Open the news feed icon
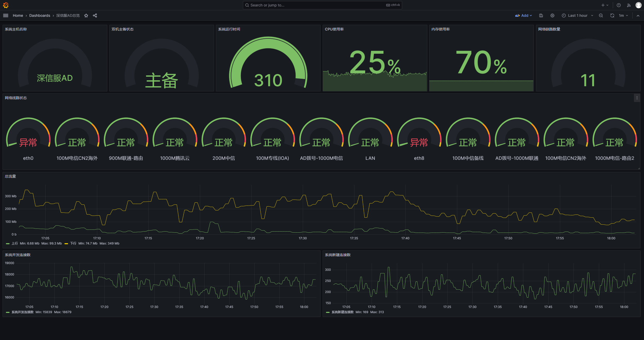 629,5
